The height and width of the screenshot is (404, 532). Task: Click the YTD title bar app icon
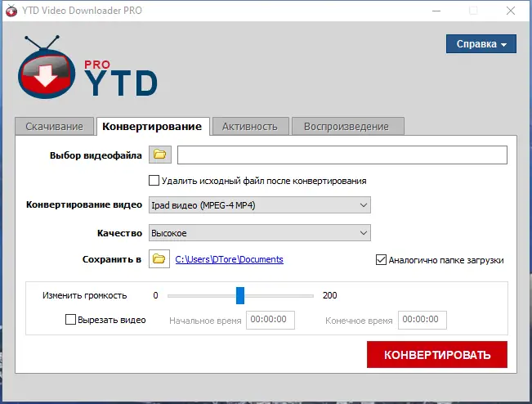(x=11, y=11)
